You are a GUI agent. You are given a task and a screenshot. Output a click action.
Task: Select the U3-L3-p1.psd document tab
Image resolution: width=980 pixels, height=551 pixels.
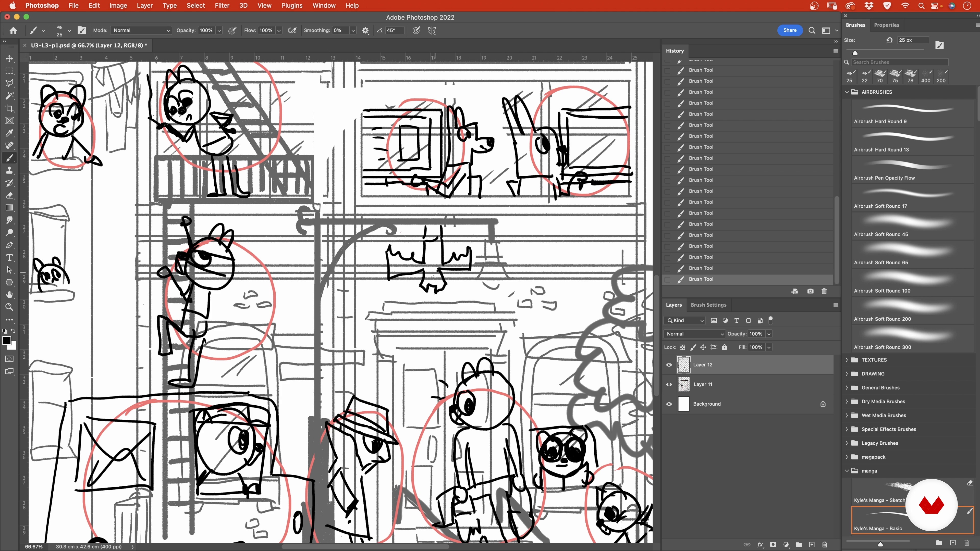tap(89, 45)
